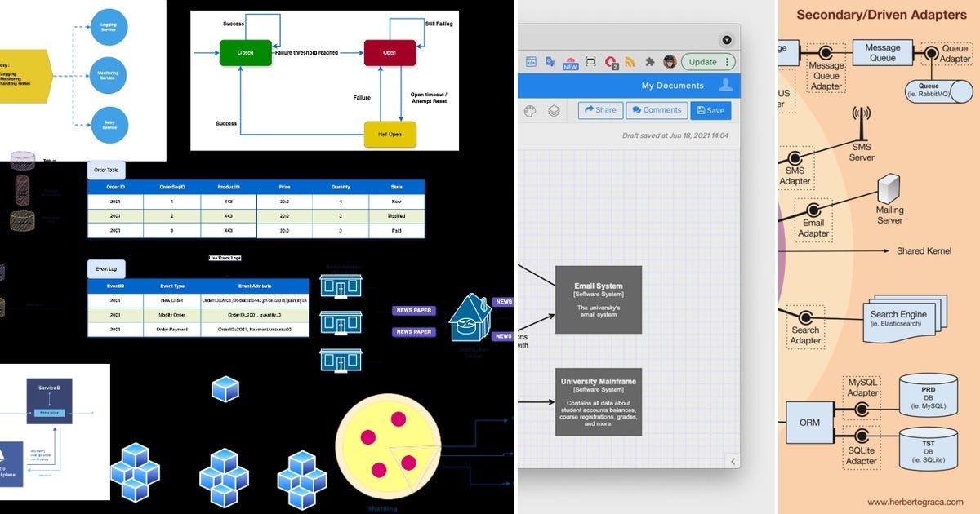Open the layers panel icon in the editor
Viewport: 980px width, 514px height.
554,110
